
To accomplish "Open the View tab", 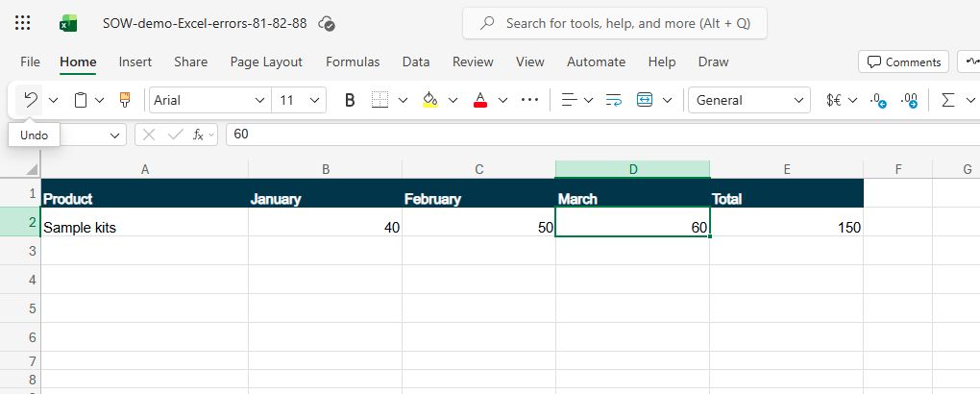I will [x=530, y=62].
